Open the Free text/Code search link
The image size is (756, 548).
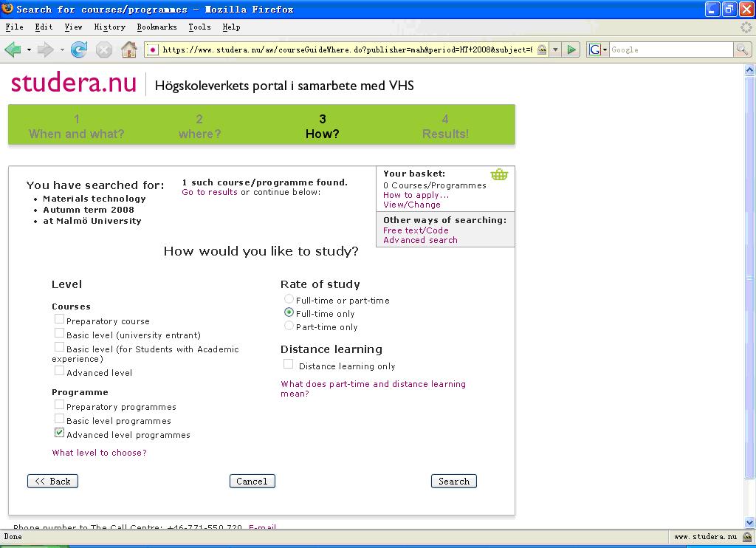coord(416,230)
